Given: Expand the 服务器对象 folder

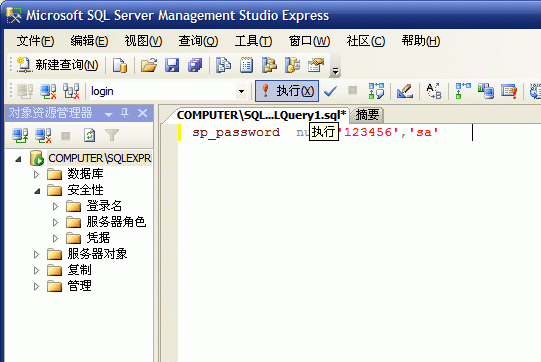Looking at the screenshot, I should pyautogui.click(x=36, y=254).
